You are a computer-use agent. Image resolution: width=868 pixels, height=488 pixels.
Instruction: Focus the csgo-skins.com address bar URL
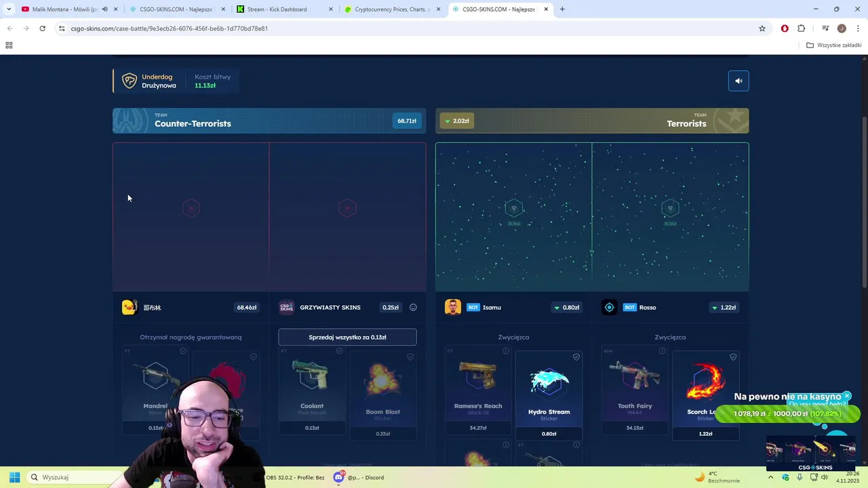pos(170,28)
